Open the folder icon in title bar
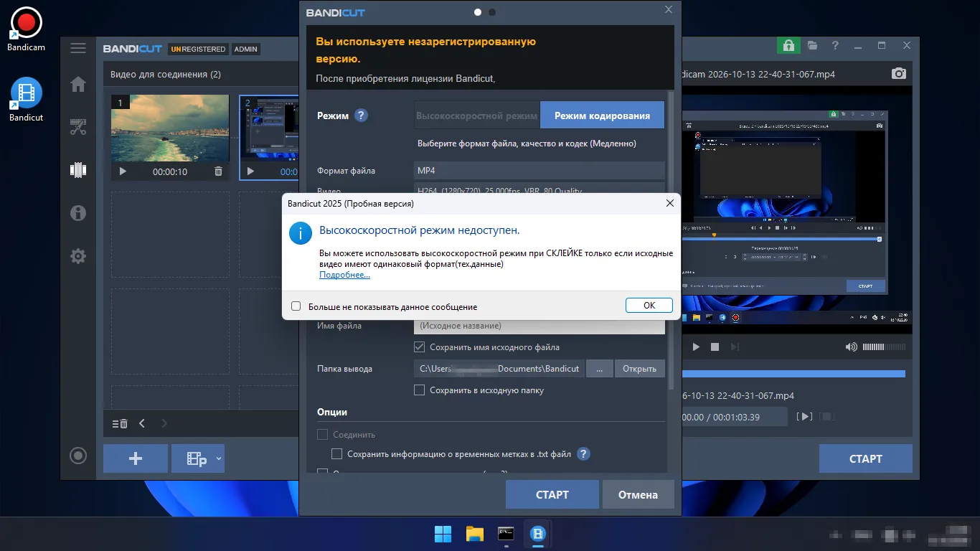 [812, 45]
